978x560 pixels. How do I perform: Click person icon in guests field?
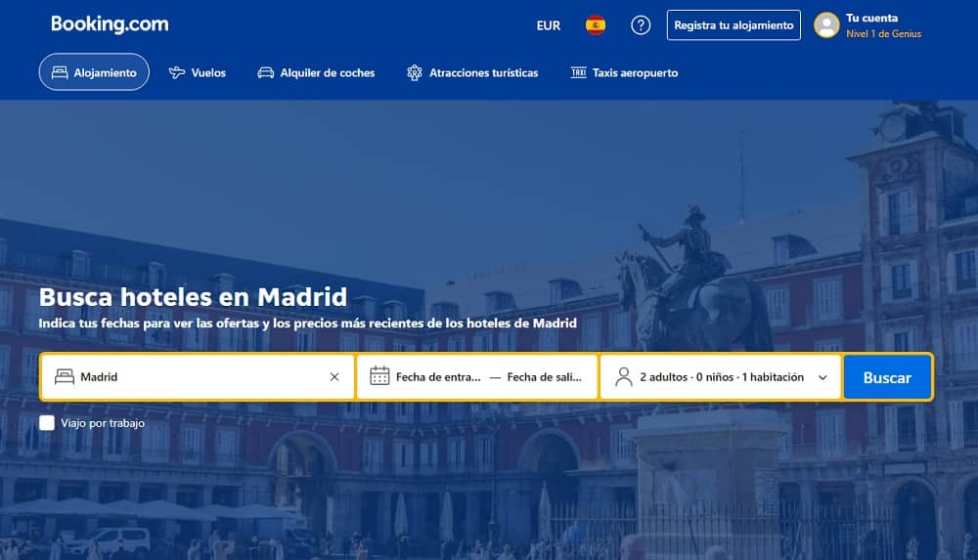(624, 376)
